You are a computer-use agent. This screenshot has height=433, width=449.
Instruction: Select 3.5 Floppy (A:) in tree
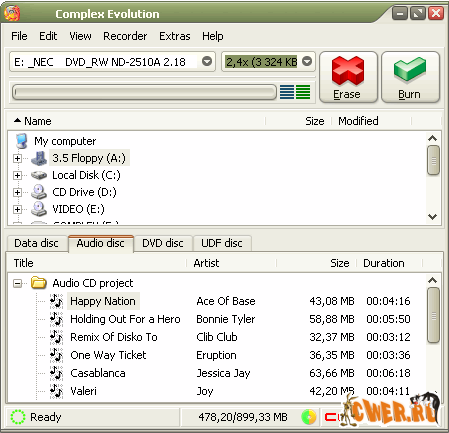pyautogui.click(x=89, y=158)
